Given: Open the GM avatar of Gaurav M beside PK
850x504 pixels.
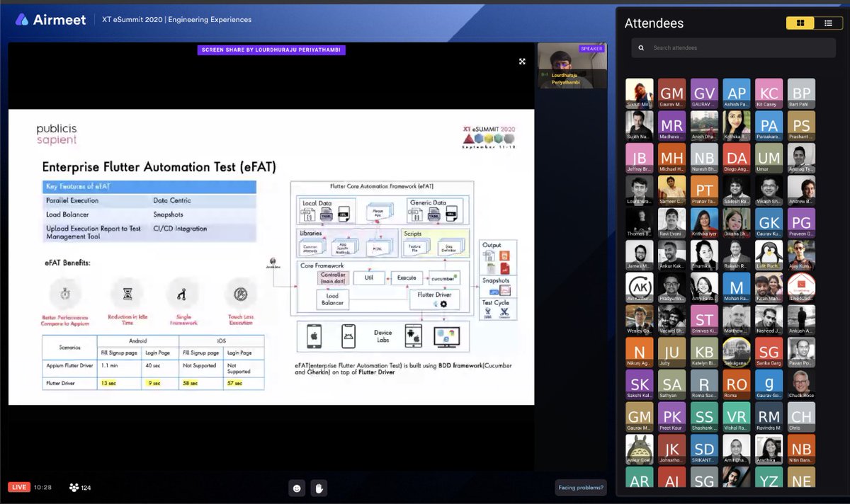Looking at the screenshot, I should tap(639, 418).
